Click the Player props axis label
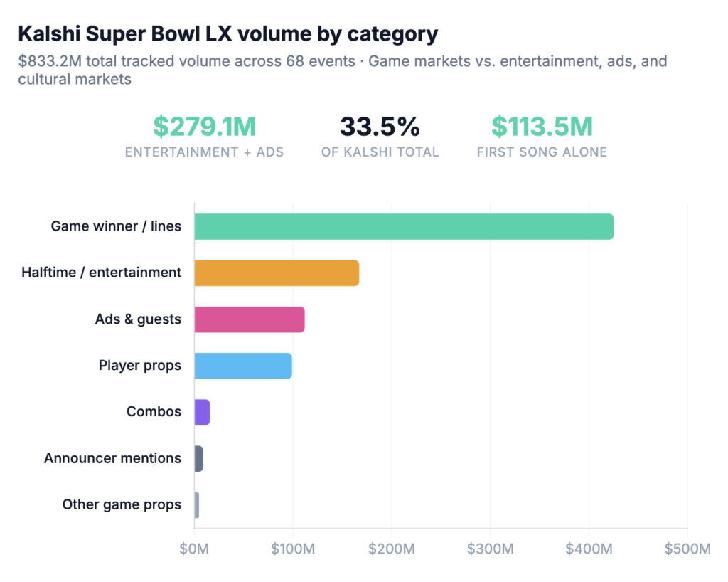This screenshot has height=582, width=728. [139, 366]
